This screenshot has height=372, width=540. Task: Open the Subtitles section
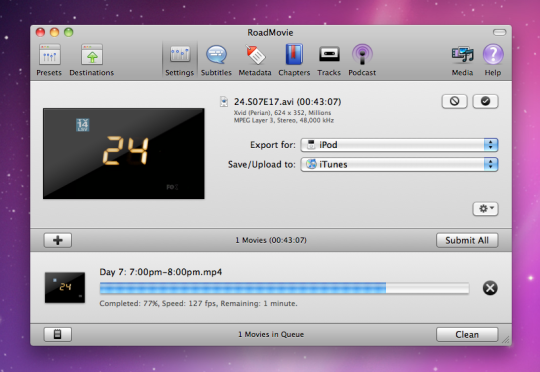[x=216, y=60]
